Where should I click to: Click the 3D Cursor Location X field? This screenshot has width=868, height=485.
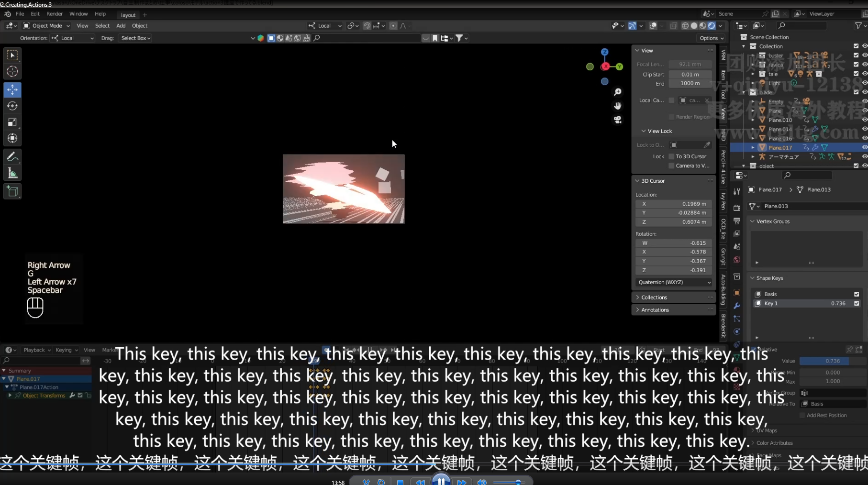tap(674, 204)
